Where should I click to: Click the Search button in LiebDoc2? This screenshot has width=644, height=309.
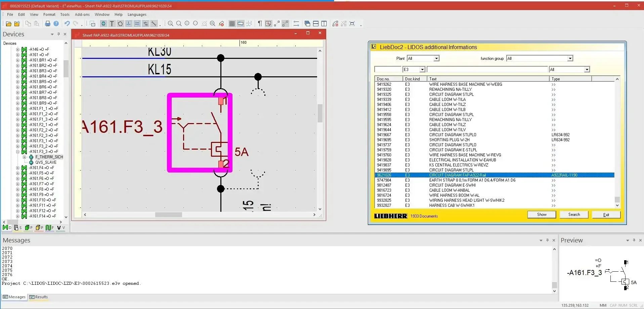click(x=574, y=215)
